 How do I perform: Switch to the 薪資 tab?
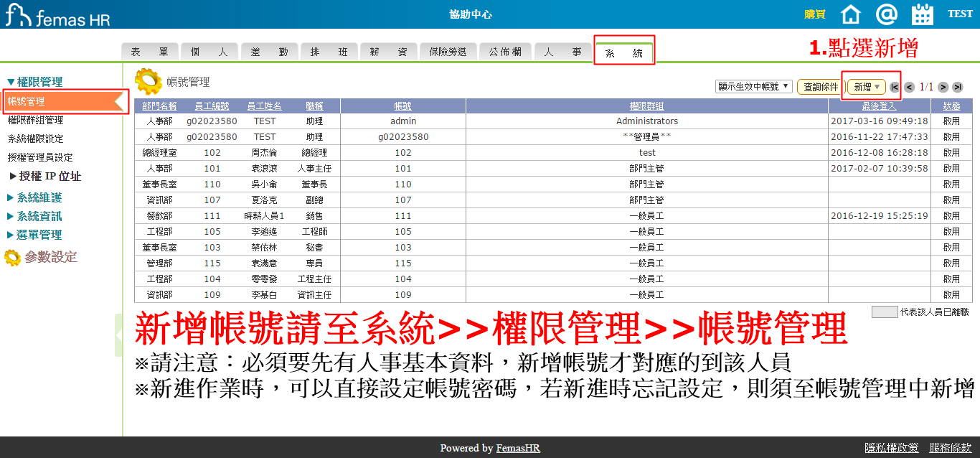pos(388,52)
